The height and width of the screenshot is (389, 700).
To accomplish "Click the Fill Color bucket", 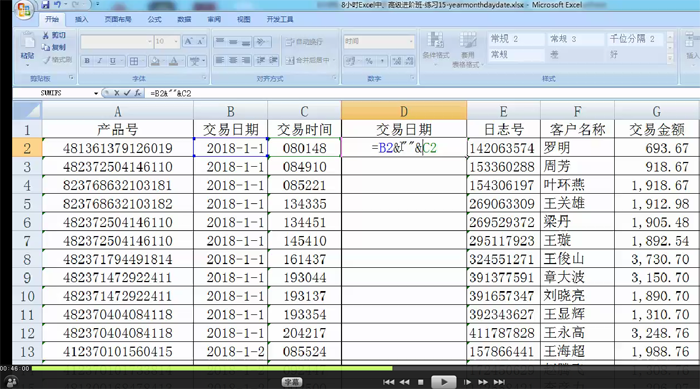I will click(x=155, y=61).
